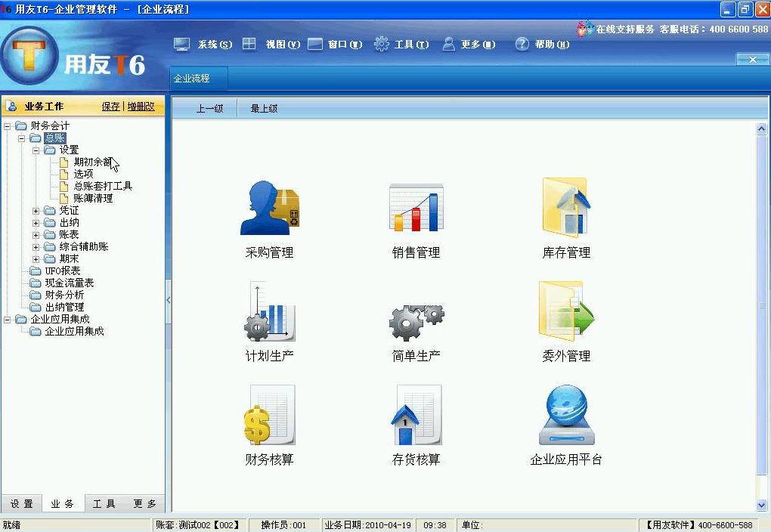Click the gear icon beside 工具 menu
Image resolution: width=771 pixels, height=532 pixels.
pos(381,45)
